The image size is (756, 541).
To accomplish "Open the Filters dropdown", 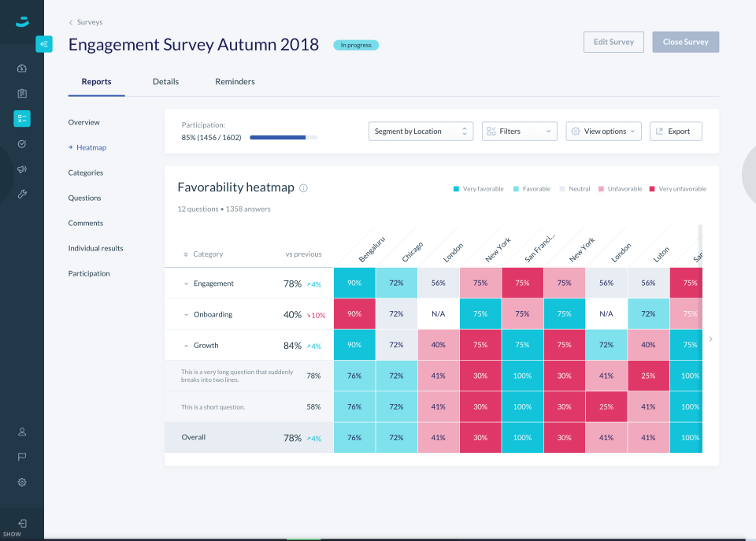I will tap(519, 131).
